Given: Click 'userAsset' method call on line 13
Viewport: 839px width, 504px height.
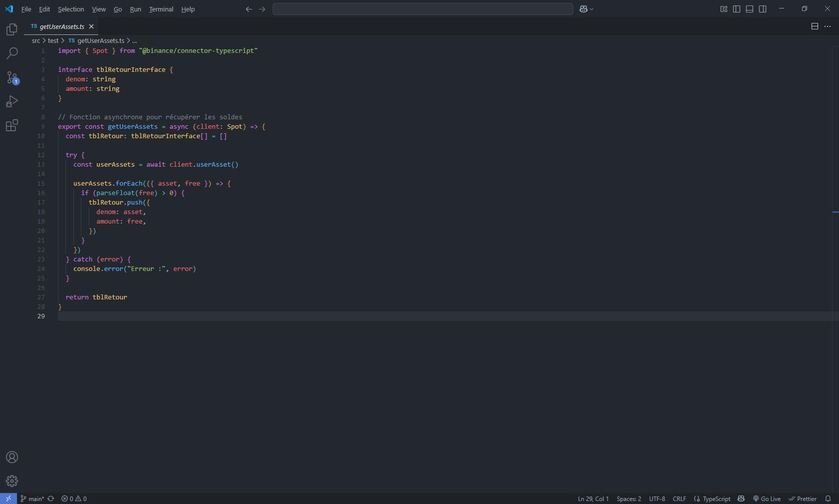Looking at the screenshot, I should (213, 165).
